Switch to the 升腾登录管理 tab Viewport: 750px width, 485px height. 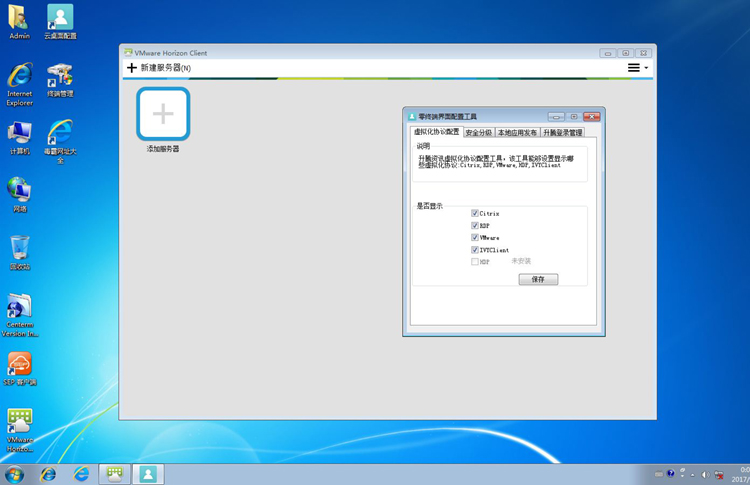pos(562,132)
